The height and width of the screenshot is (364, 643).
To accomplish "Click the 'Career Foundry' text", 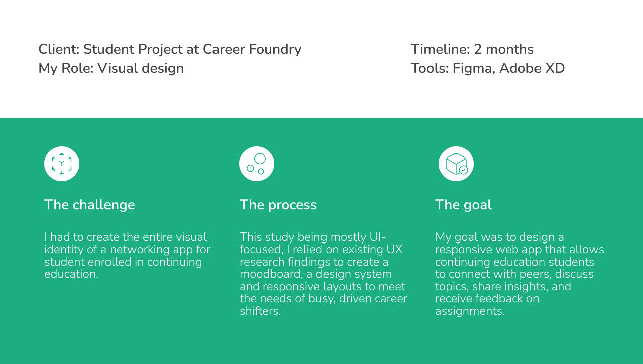I will (252, 49).
